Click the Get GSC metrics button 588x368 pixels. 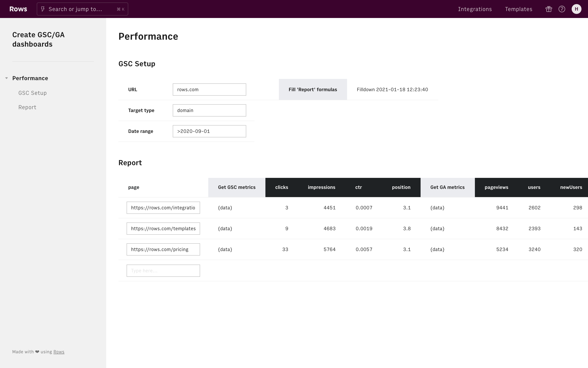coord(237,187)
